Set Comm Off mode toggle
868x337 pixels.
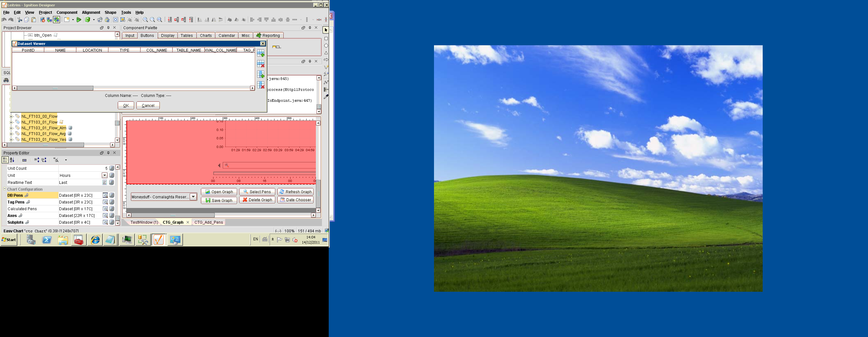coord(42,20)
